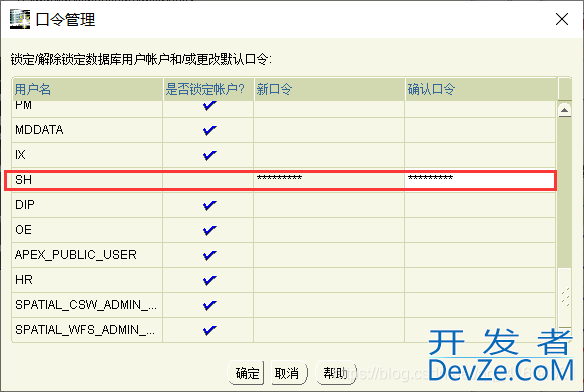Toggle lock checkmark for DIP
This screenshot has width=584, height=392.
click(209, 205)
